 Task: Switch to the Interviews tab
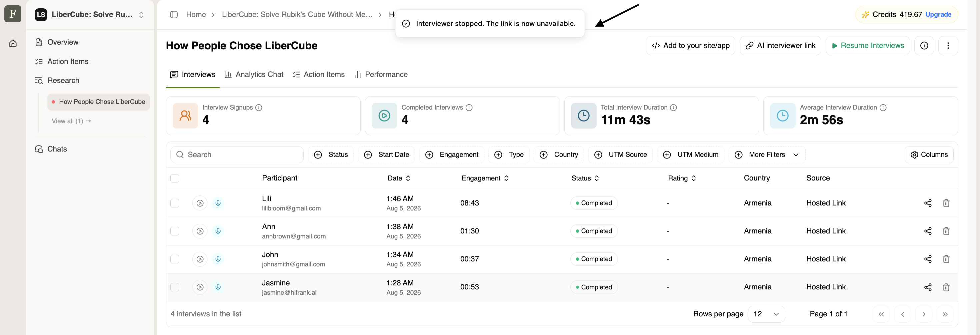193,75
